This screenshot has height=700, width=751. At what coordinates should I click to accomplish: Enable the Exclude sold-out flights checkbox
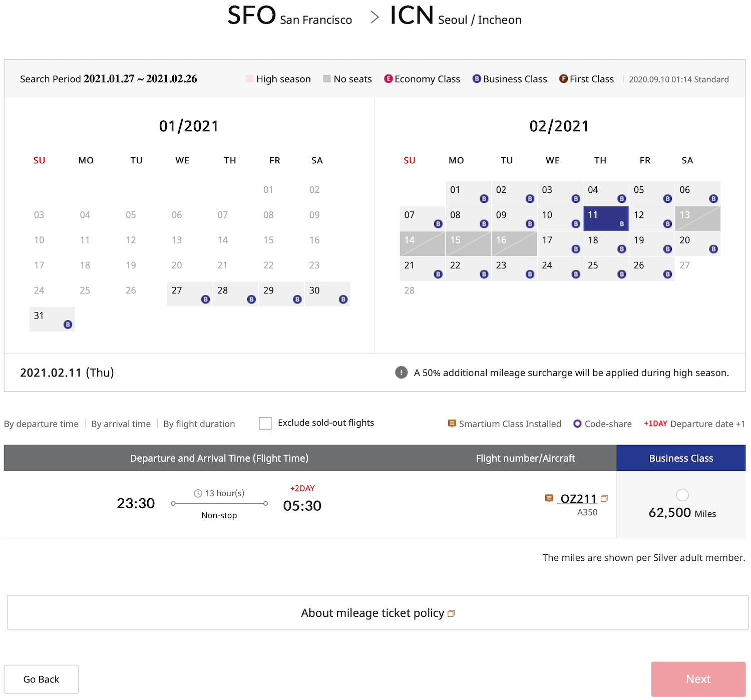[265, 423]
